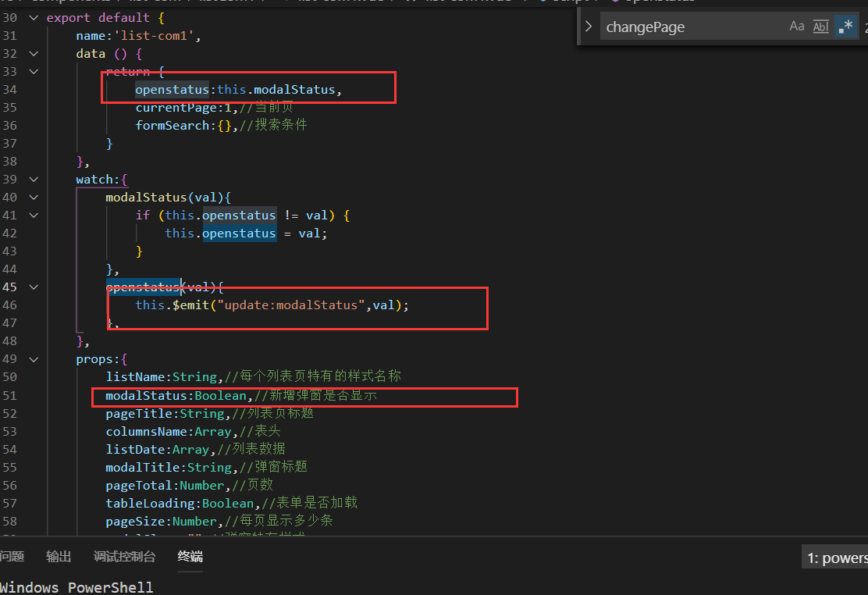Click the 'watch' keyword on line 39
The width and height of the screenshot is (868, 595).
[94, 180]
